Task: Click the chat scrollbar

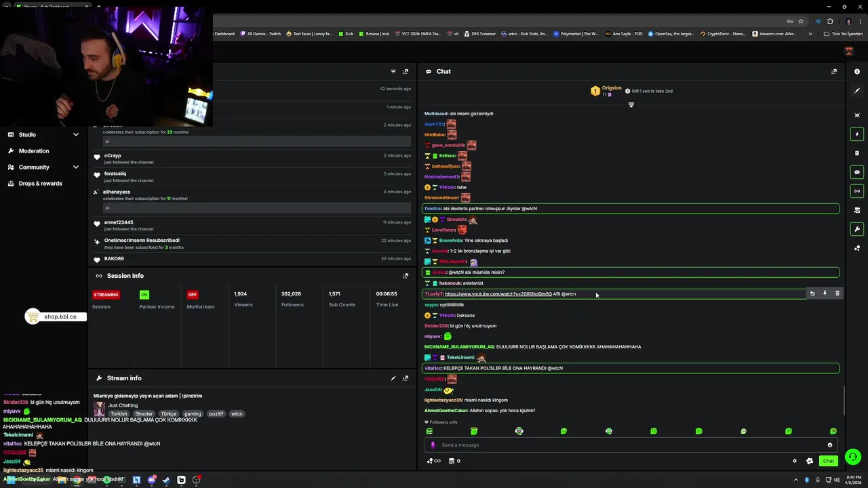Action: pos(844,400)
